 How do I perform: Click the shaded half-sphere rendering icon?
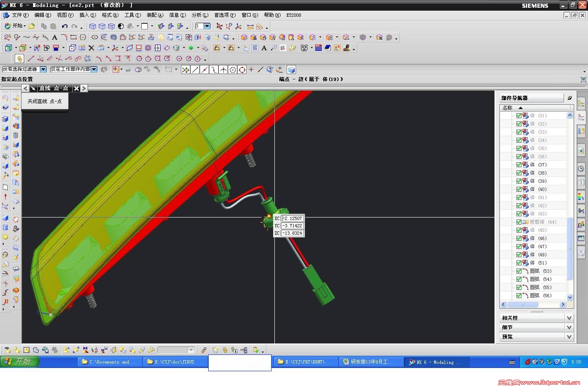121,26
